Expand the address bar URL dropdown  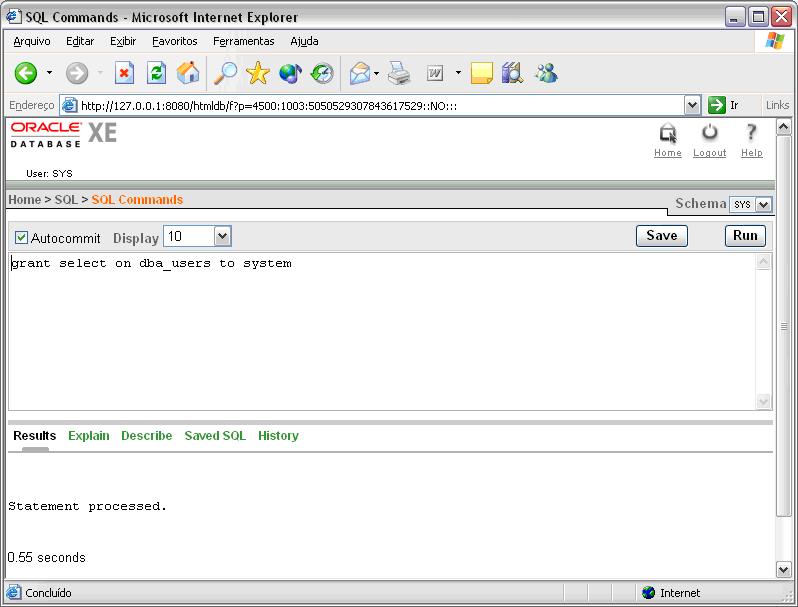[x=692, y=105]
